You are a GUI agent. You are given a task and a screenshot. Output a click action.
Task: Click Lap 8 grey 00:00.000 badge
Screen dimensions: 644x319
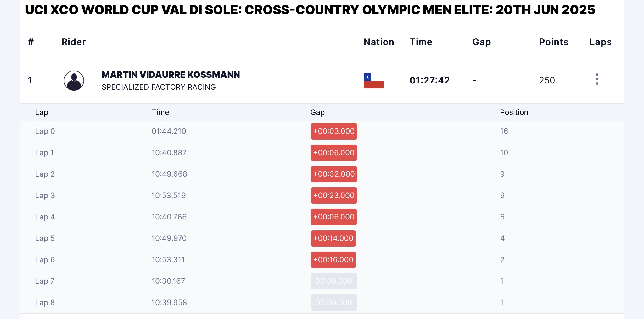[x=334, y=303]
